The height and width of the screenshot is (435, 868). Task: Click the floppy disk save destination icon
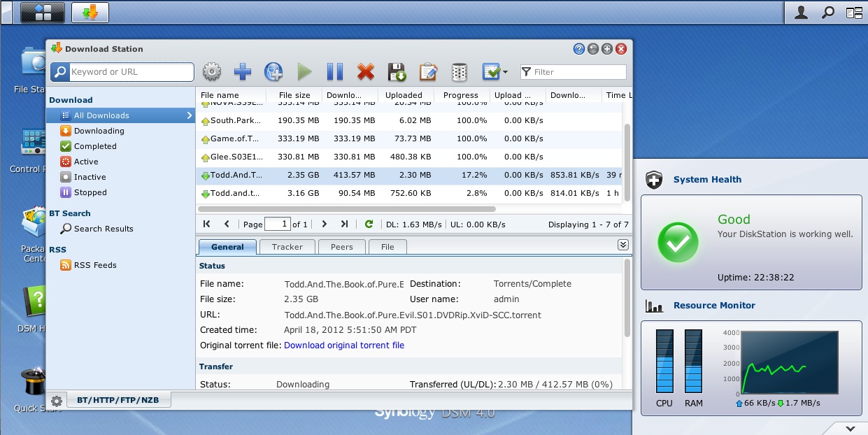pos(397,71)
